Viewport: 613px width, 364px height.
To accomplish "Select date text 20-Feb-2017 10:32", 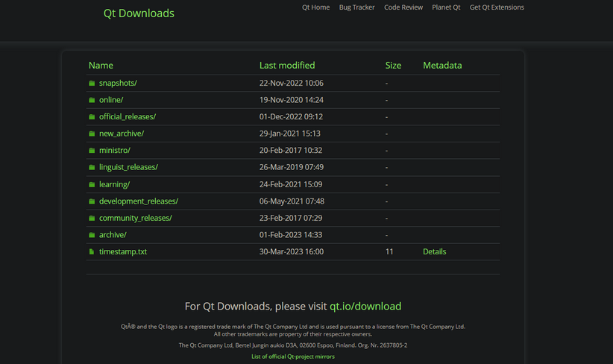I will click(x=291, y=150).
